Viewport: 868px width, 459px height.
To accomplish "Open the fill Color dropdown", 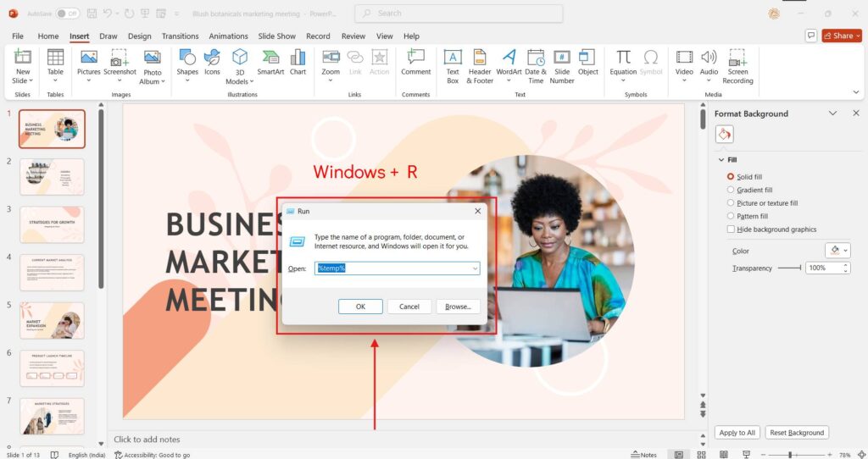I will [x=837, y=251].
